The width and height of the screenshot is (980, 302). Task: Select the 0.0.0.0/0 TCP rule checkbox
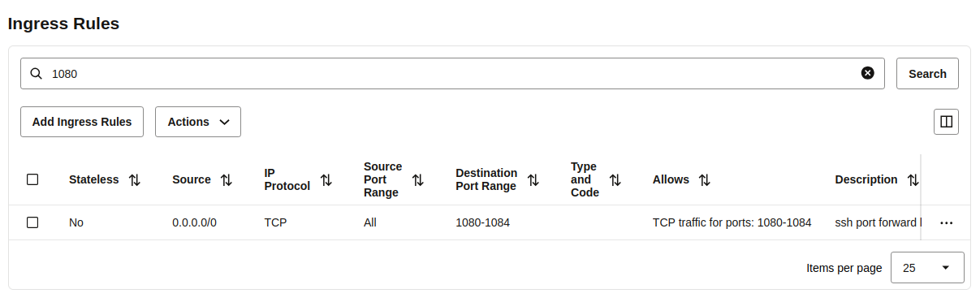(x=32, y=222)
